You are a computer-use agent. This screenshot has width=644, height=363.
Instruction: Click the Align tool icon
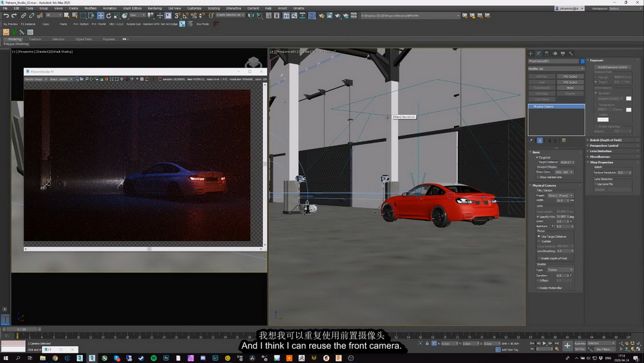coord(259,15)
